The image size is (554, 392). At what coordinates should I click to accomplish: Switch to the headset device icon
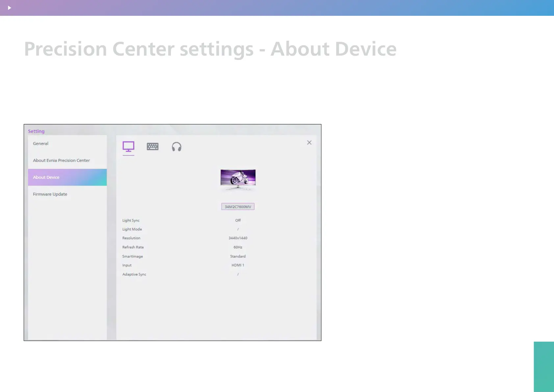[x=177, y=147]
